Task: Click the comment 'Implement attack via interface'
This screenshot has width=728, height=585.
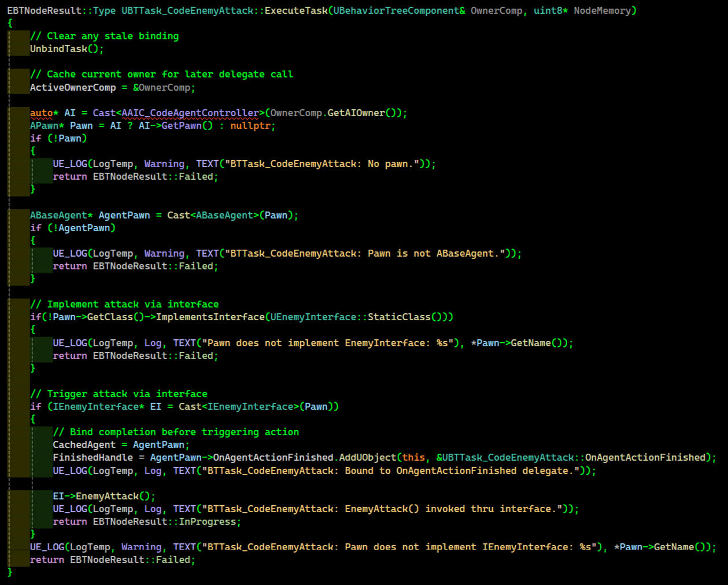Action: [124, 304]
